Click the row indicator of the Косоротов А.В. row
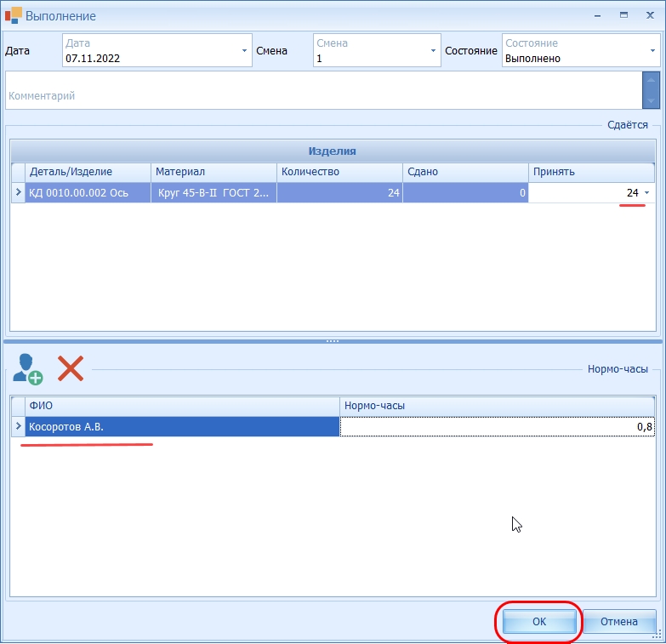 [x=18, y=426]
